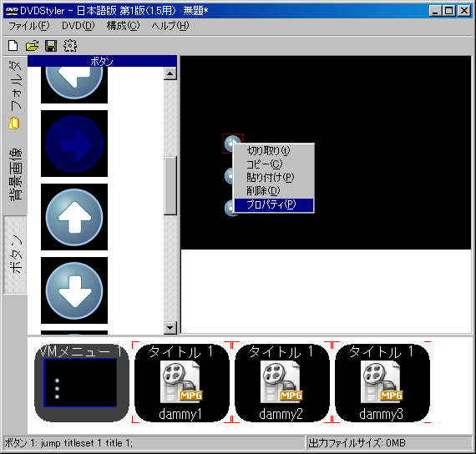Select the left-arrow button at list top
476x454 pixels.
click(x=74, y=85)
